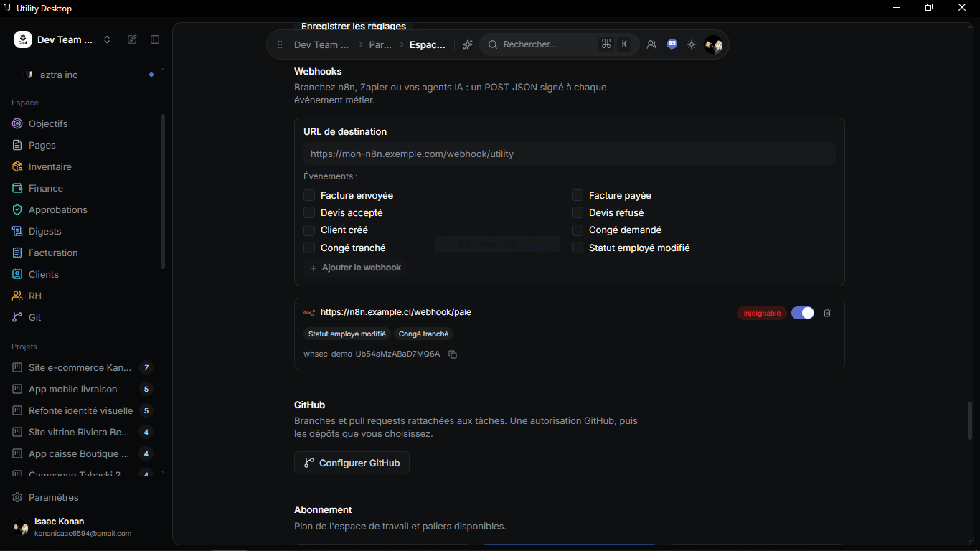This screenshot has width=980, height=551.
Task: Select the Par... breadcrumb item
Action: coord(381,44)
